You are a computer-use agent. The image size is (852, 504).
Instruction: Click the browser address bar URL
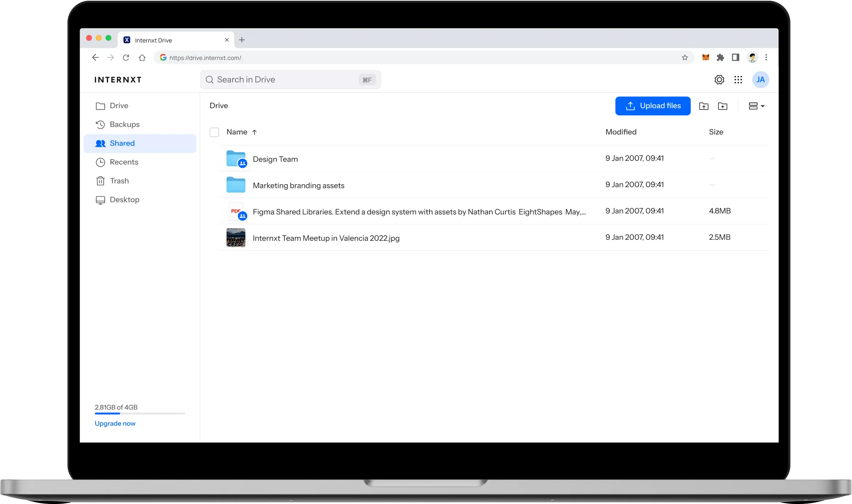(205, 58)
